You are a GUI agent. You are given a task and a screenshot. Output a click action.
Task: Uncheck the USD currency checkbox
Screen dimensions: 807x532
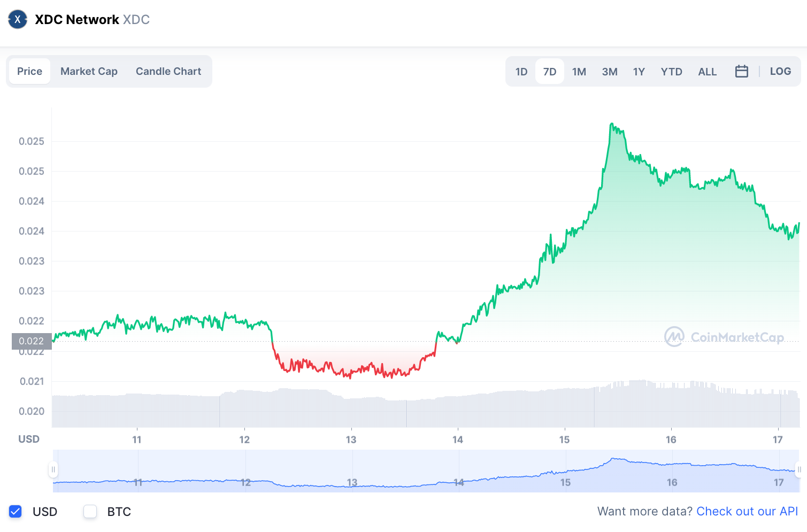[16, 512]
